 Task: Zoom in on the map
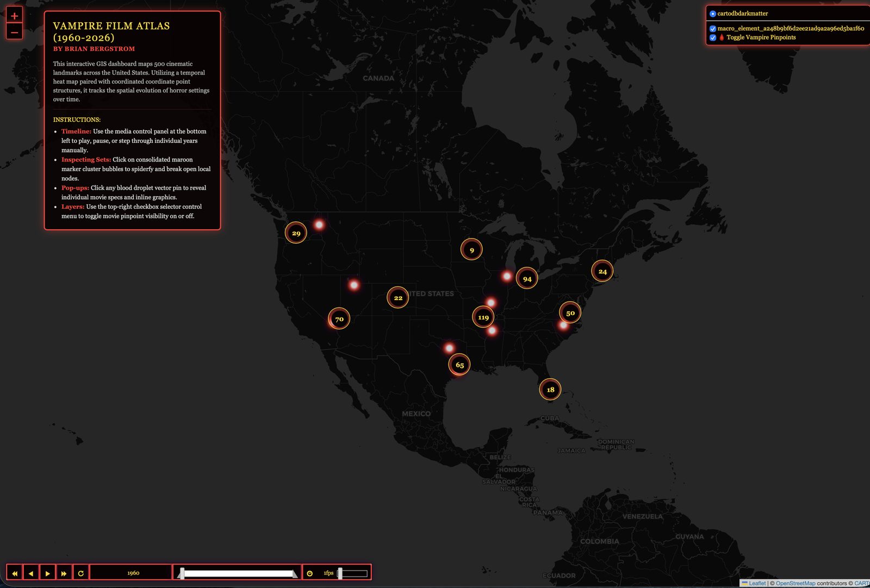pos(14,15)
